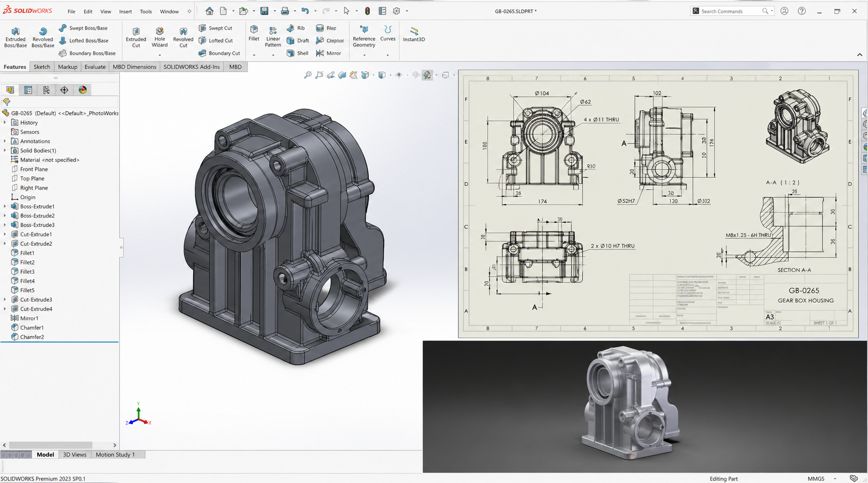
Task: Use the Draft feature tool
Action: pyautogui.click(x=297, y=40)
